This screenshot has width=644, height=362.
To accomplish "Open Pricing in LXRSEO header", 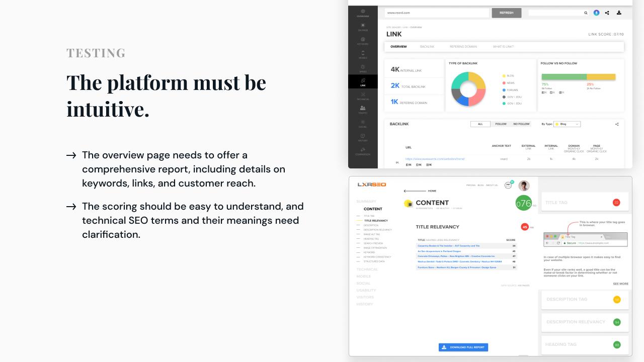I will click(x=470, y=185).
